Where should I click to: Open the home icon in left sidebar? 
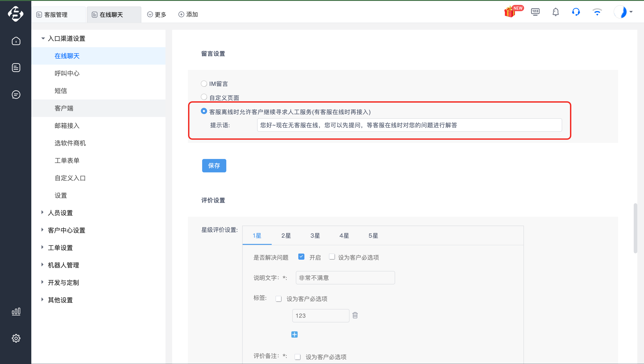tap(16, 41)
